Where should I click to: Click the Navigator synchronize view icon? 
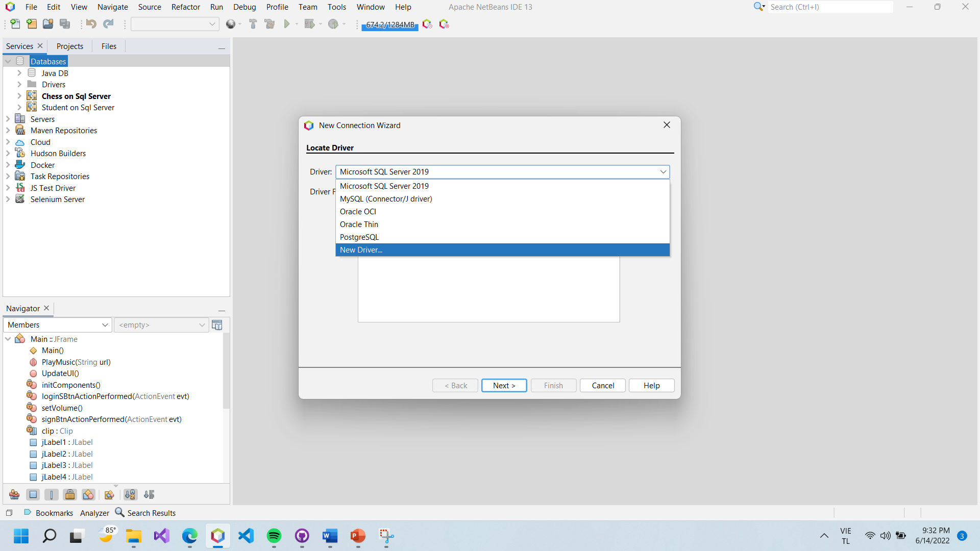(217, 325)
